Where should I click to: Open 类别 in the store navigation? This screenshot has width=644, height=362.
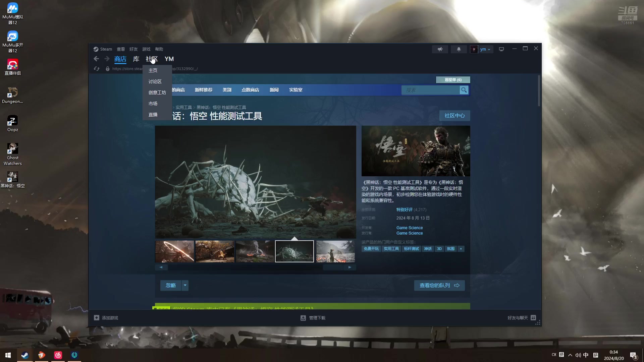coord(227,90)
